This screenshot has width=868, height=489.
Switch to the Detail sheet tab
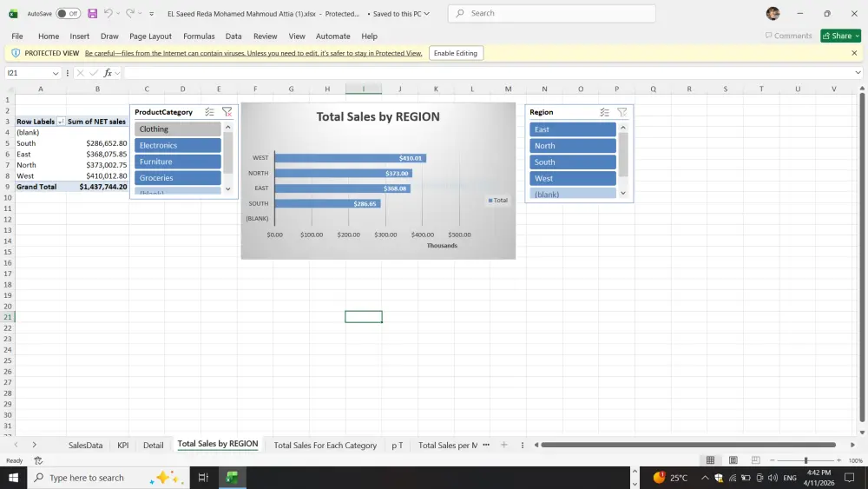154,446
